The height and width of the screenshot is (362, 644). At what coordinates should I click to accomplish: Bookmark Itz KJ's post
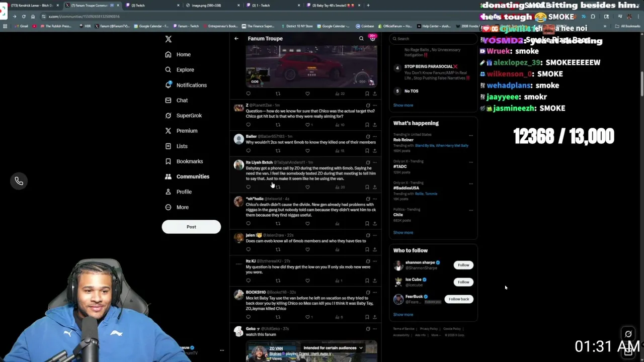pyautogui.click(x=367, y=281)
